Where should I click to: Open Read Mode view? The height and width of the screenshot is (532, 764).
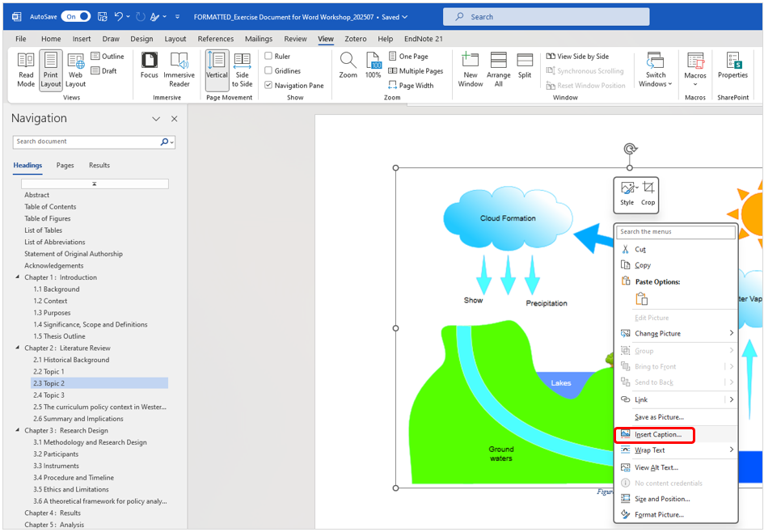tap(26, 70)
